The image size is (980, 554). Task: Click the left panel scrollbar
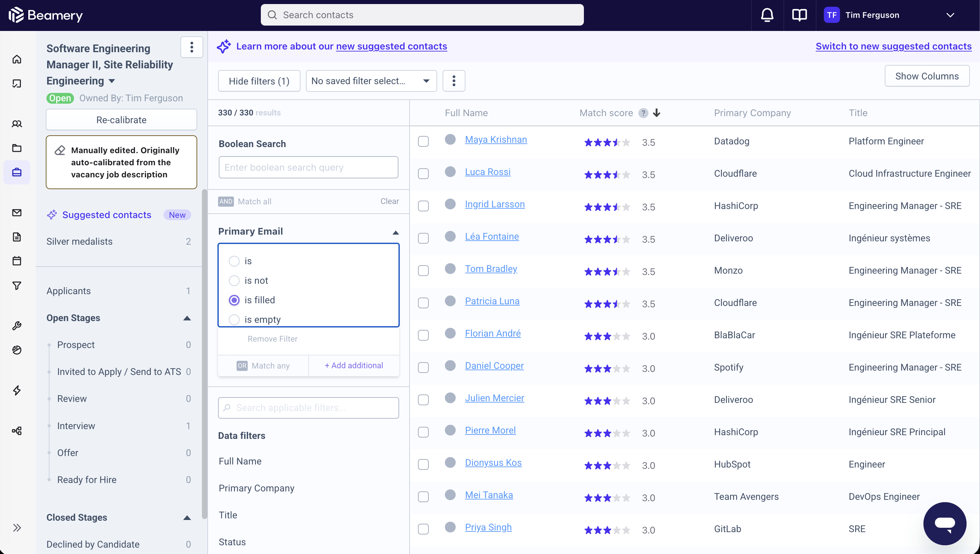tap(205, 354)
